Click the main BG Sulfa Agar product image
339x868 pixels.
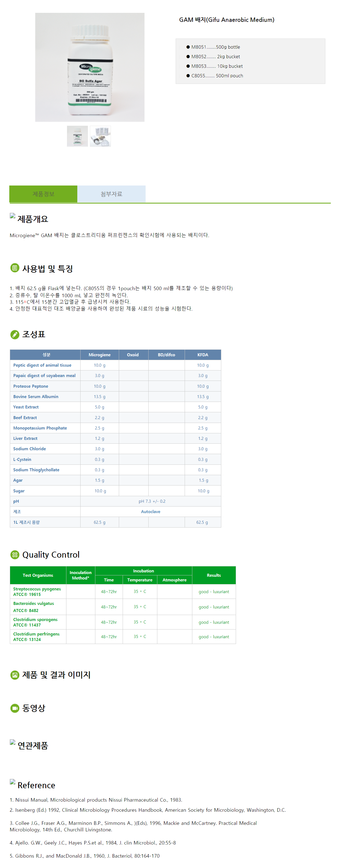(90, 67)
